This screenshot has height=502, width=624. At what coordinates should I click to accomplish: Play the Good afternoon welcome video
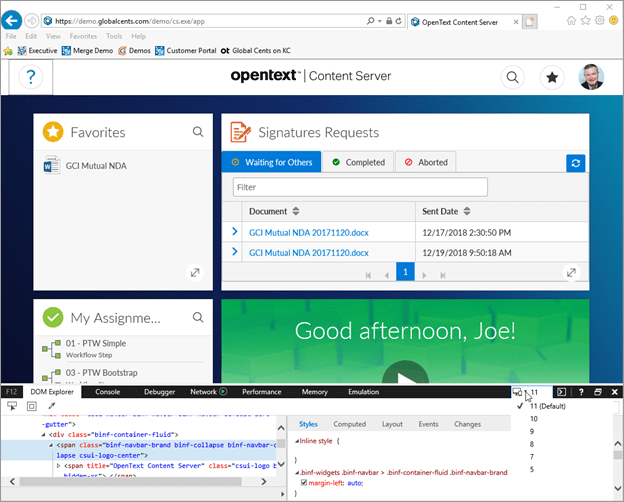tap(405, 374)
